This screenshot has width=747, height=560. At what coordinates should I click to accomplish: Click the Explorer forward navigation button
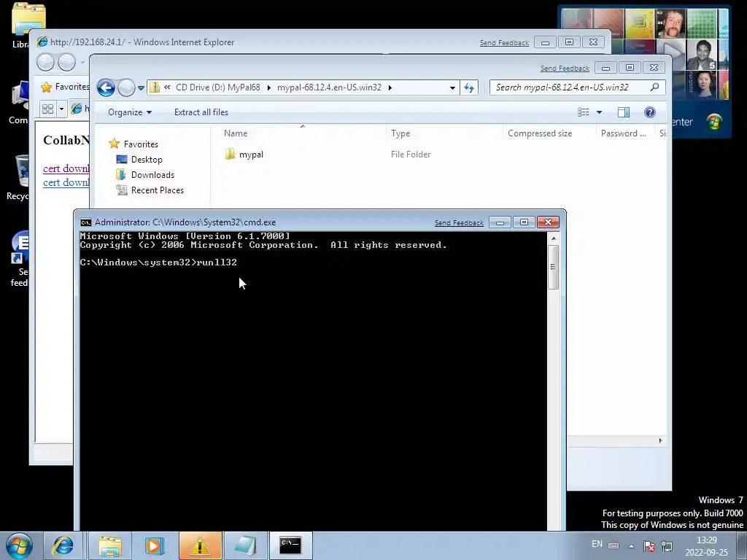click(x=126, y=87)
